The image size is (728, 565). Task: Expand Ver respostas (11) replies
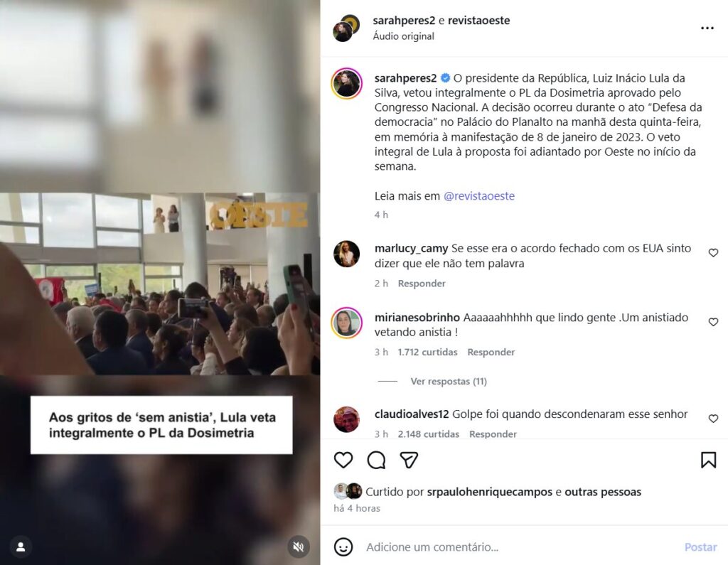click(x=449, y=381)
